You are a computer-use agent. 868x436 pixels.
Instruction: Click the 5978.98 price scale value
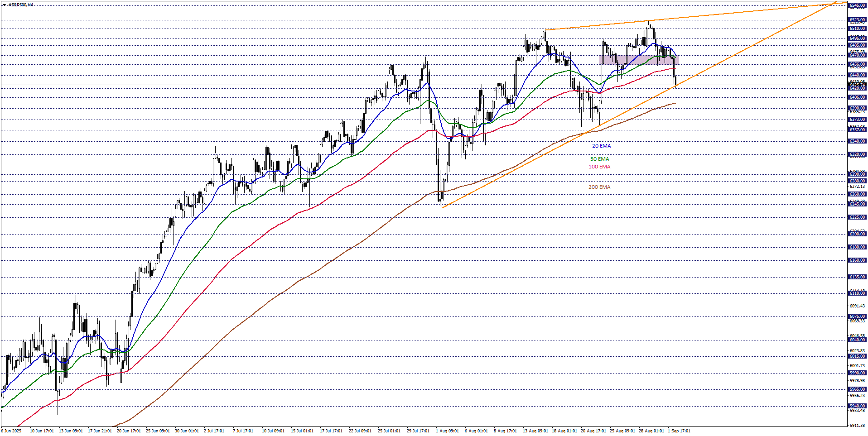[857, 381]
